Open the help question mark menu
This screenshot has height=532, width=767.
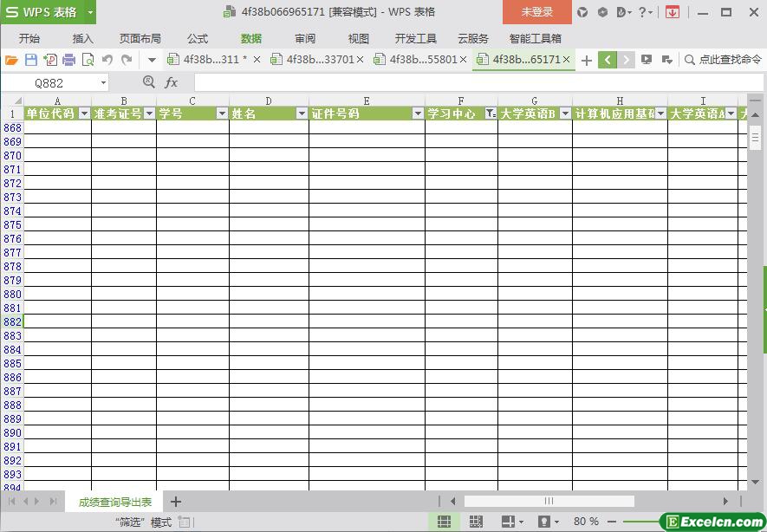[x=646, y=12]
